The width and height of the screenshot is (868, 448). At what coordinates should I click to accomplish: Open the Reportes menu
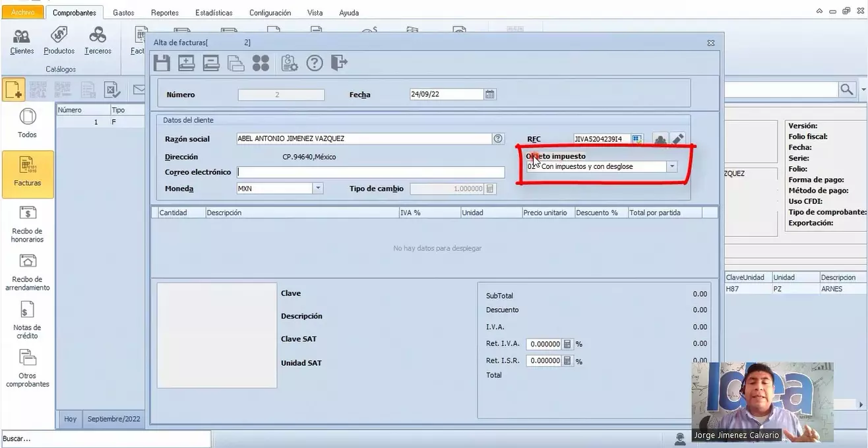(164, 13)
